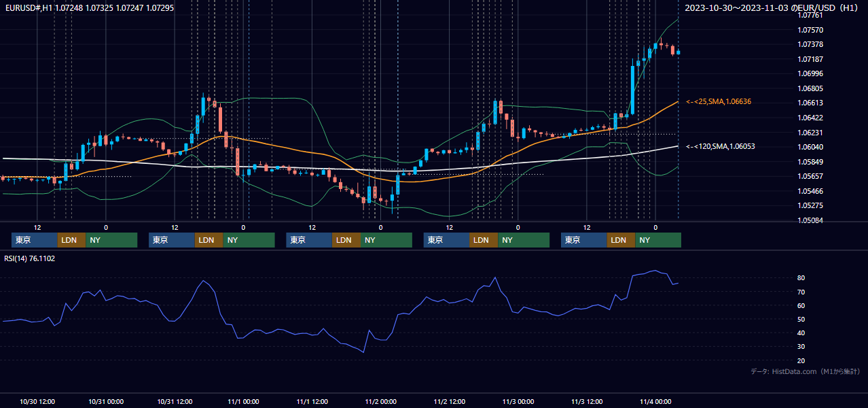The image size is (868, 408).
Task: Click the leftmost 東京 session box
Action: coord(35,240)
